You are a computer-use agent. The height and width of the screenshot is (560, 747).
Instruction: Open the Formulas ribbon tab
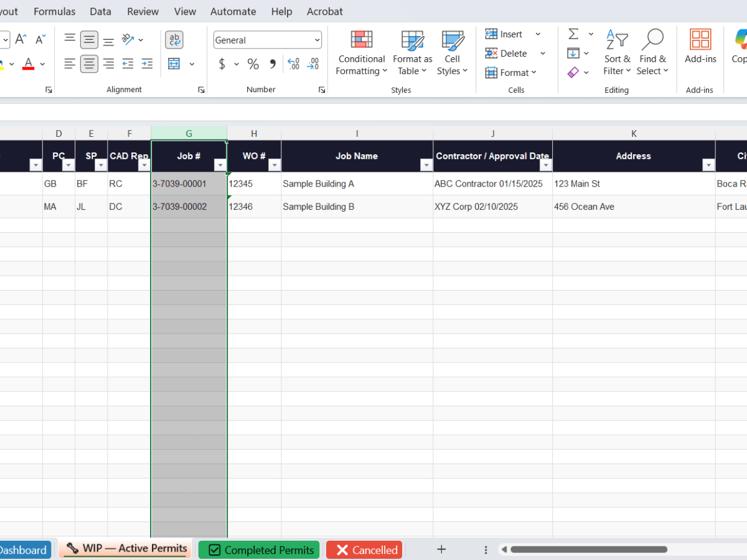click(x=55, y=11)
